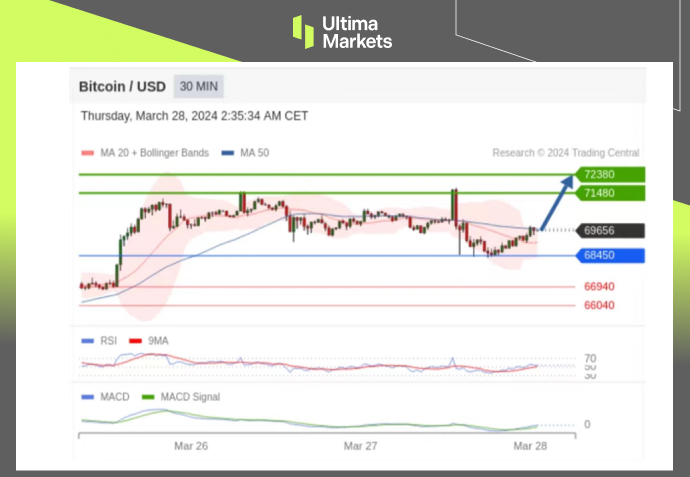Select the Mar 27 date marker

pyautogui.click(x=360, y=445)
